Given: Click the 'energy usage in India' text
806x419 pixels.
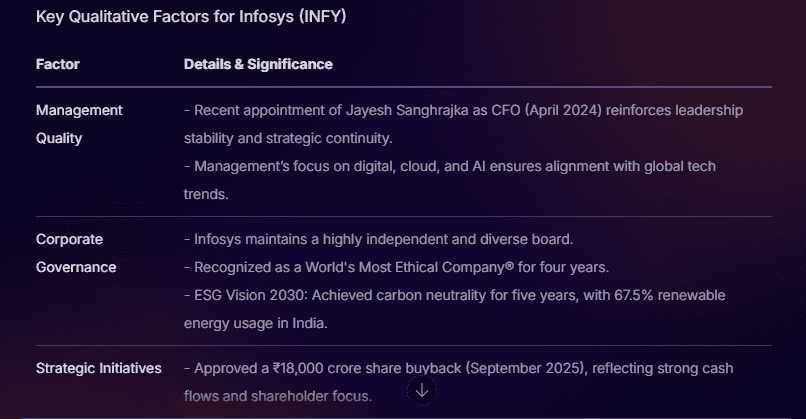Looking at the screenshot, I should [x=255, y=323].
